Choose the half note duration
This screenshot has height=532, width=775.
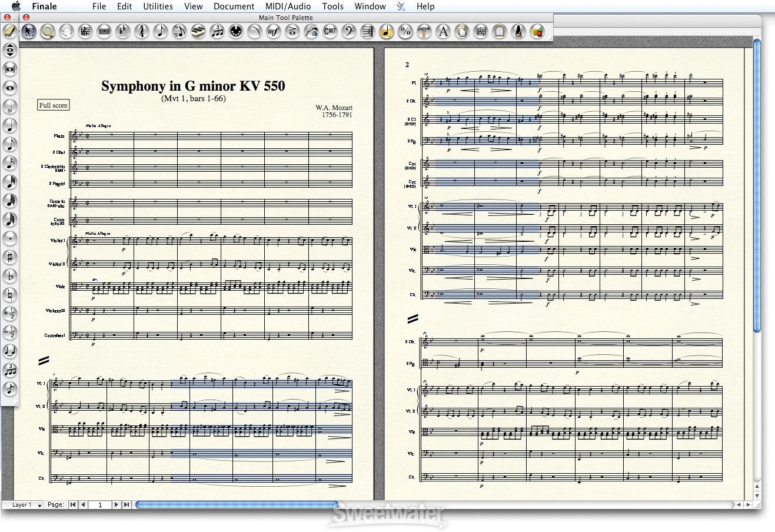pos(10,107)
